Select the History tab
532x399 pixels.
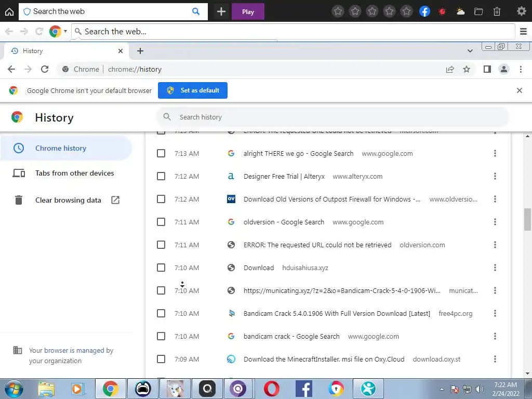pyautogui.click(x=64, y=51)
